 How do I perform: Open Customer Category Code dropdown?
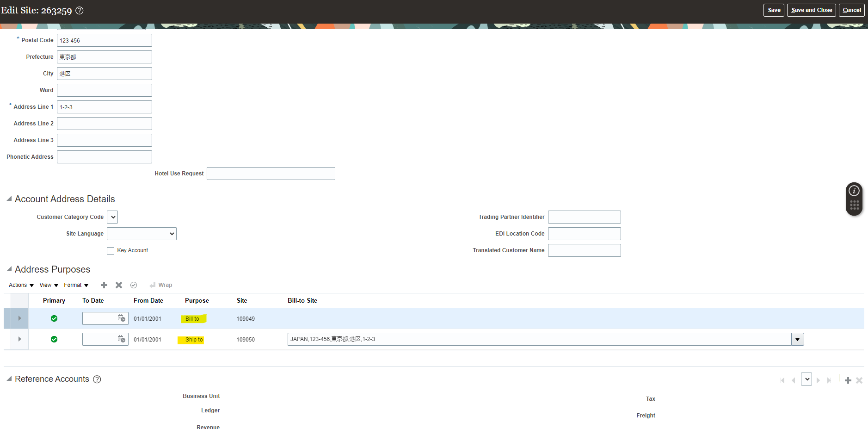(112, 217)
